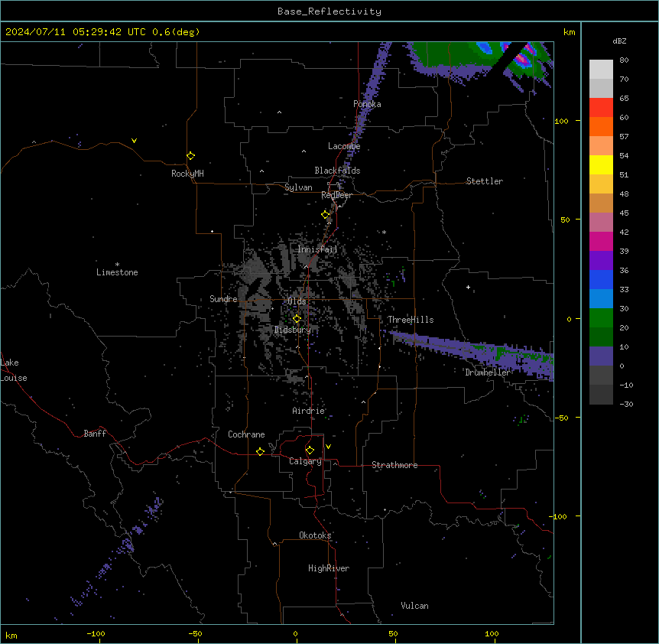Pick the blue 33-36 dBZ legend swatch
The image size is (659, 644).
point(601,279)
